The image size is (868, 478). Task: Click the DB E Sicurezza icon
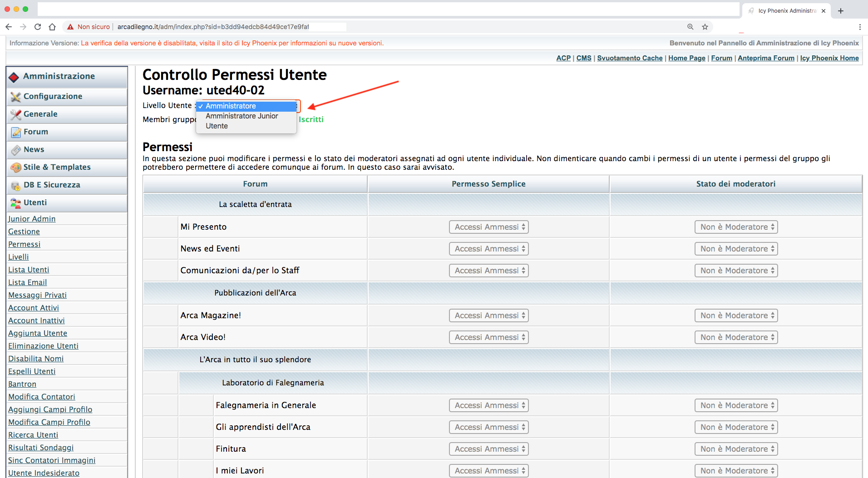point(15,185)
